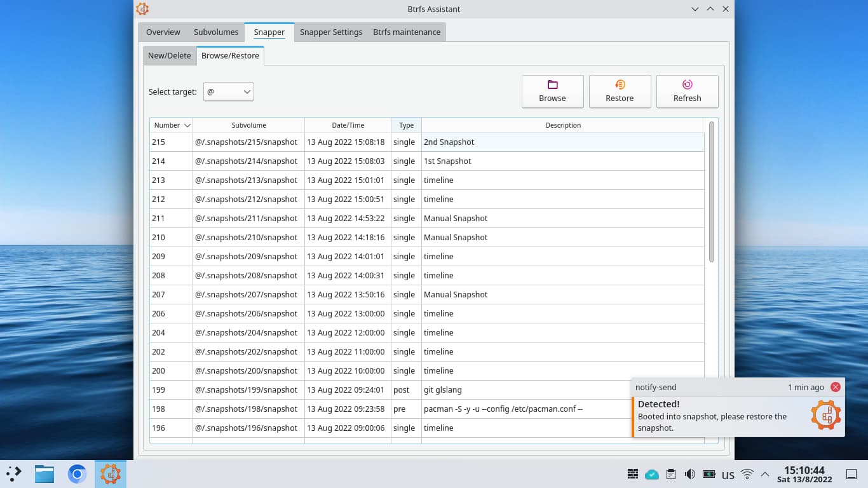The width and height of the screenshot is (868, 488).
Task: Click the 'git glslang' description
Action: 444,390
